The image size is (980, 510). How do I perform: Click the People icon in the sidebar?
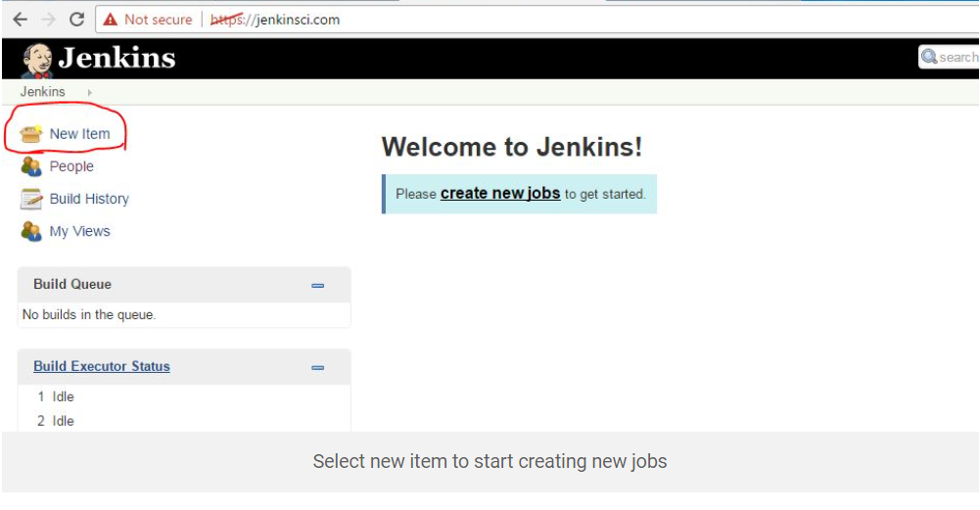30,166
